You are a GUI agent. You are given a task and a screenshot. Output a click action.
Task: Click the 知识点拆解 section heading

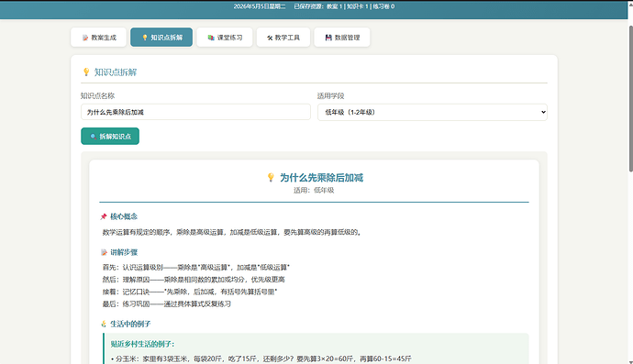point(116,72)
